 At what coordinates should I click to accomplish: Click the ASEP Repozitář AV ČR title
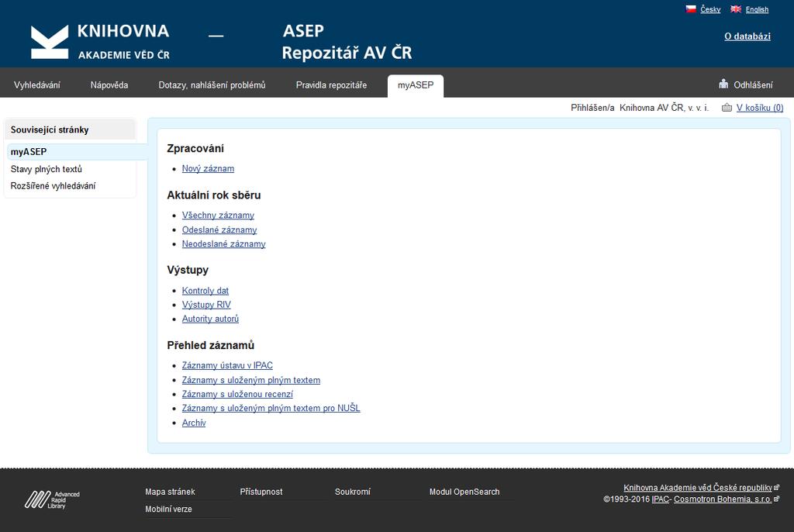[347, 42]
